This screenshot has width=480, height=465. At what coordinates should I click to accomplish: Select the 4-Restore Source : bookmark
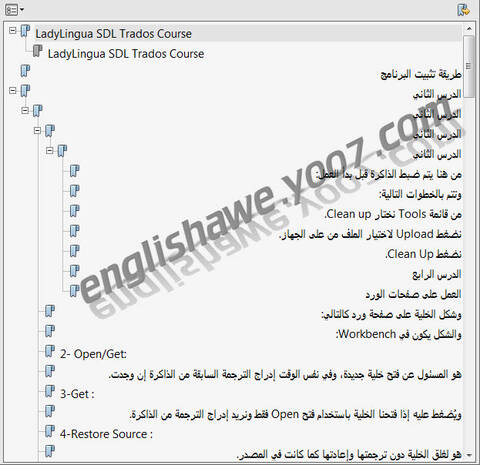coord(106,434)
